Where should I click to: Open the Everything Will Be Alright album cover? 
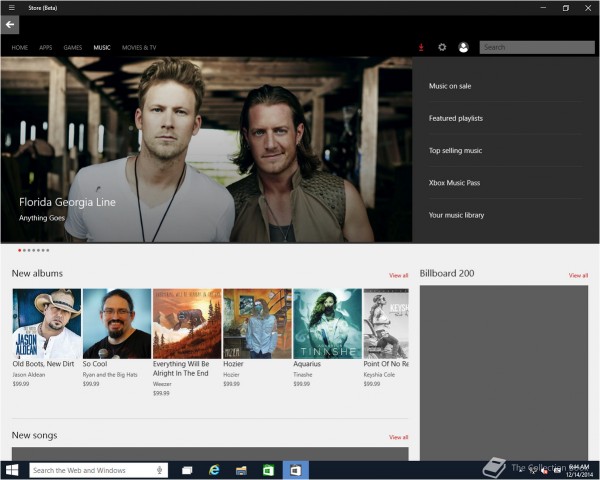coord(187,323)
